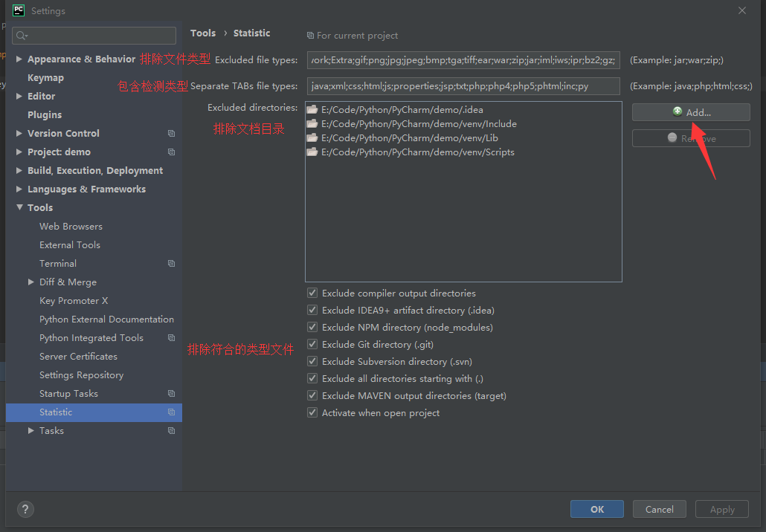766x532 pixels.
Task: Expand the Tasks tree item
Action: coord(30,430)
